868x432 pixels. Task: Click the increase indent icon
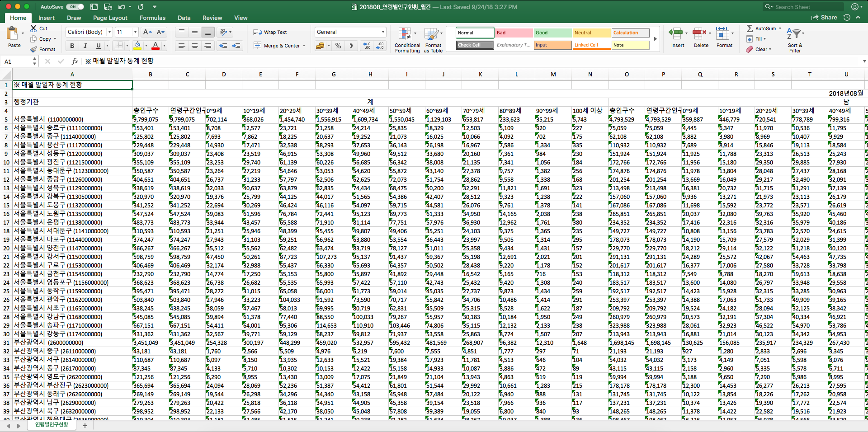(236, 46)
